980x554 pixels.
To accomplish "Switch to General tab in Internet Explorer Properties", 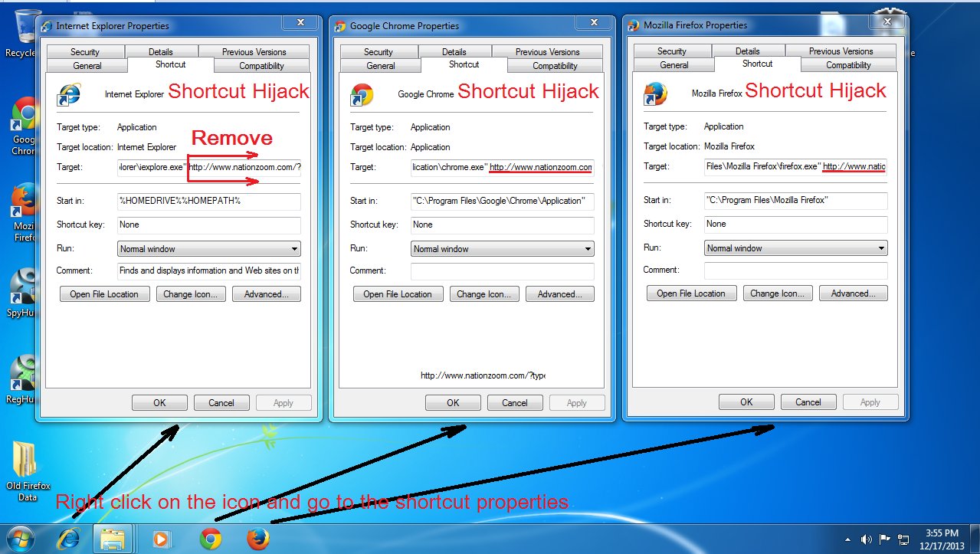I will pyautogui.click(x=87, y=66).
